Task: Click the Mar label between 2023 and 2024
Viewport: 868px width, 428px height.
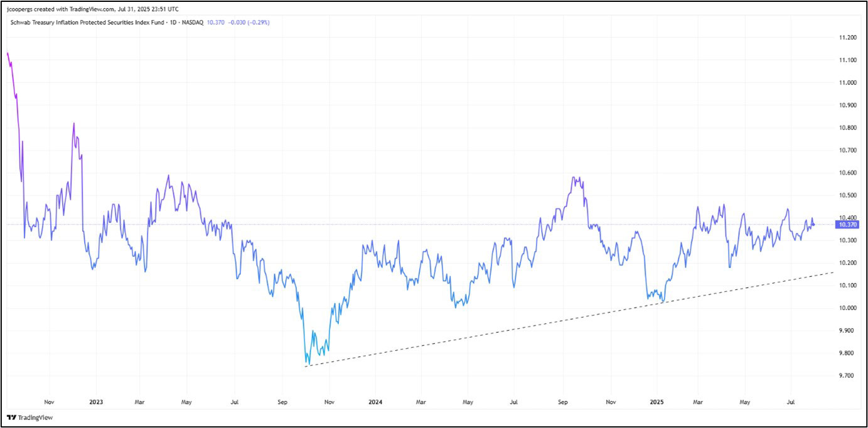Action: click(x=140, y=402)
